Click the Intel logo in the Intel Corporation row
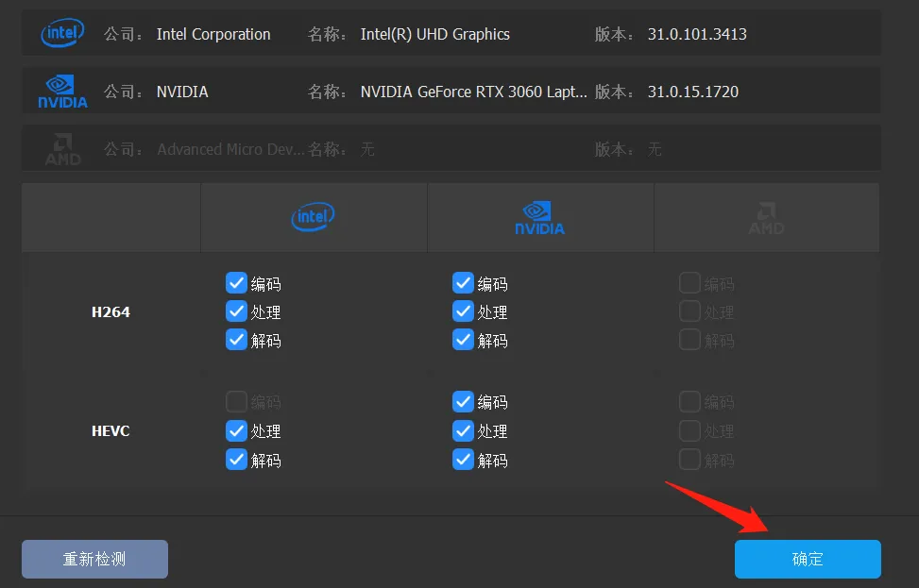Image resolution: width=919 pixels, height=588 pixels. [x=62, y=33]
